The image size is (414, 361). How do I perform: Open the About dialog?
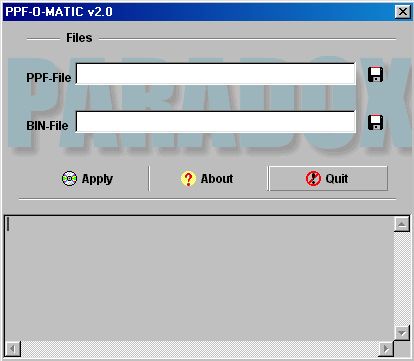tap(207, 179)
